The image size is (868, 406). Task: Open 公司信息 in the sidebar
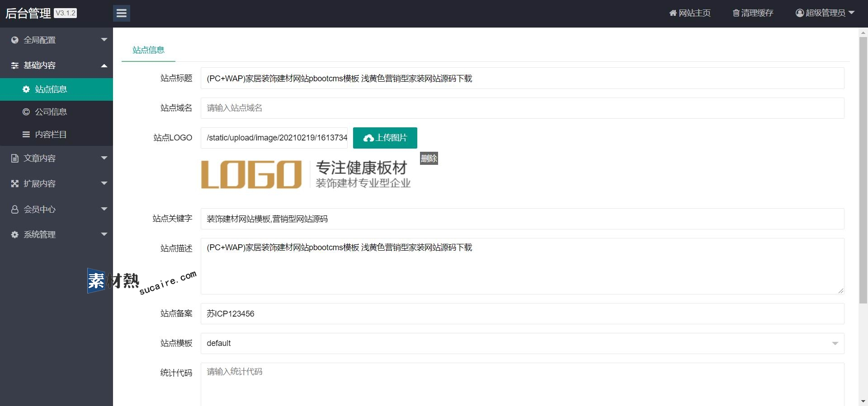(57, 112)
